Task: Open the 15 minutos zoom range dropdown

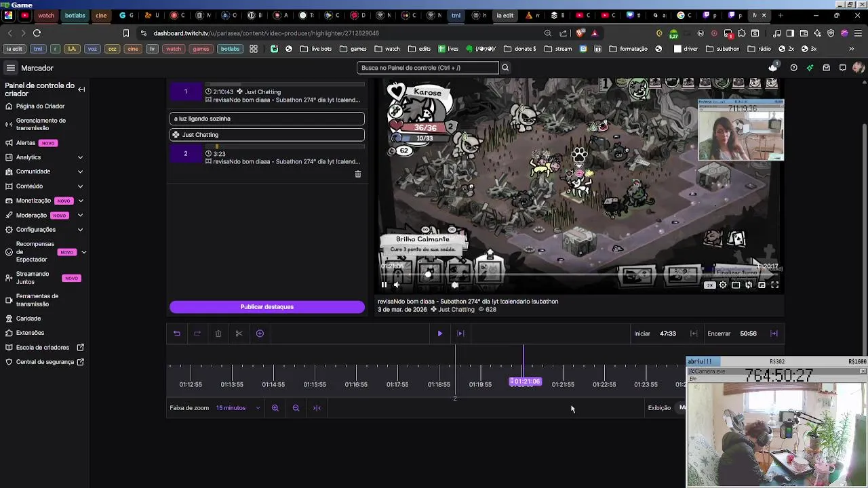Action: [238, 408]
